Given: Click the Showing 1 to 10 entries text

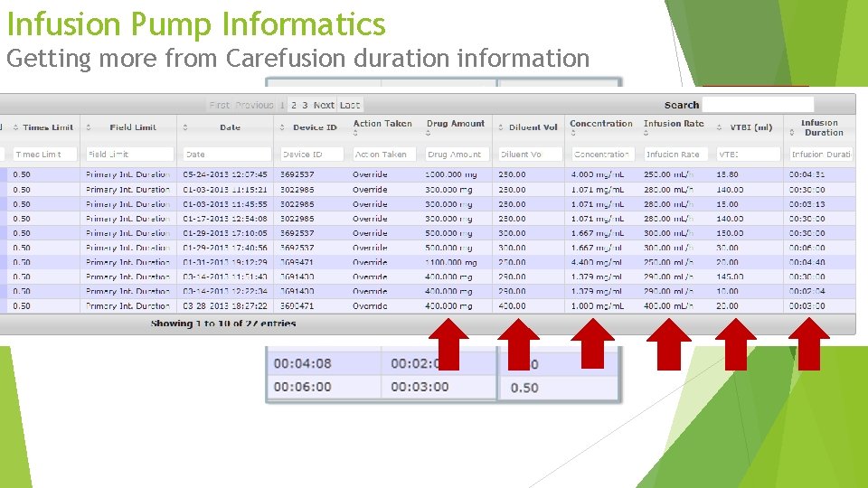Looking at the screenshot, I should coord(223,324).
